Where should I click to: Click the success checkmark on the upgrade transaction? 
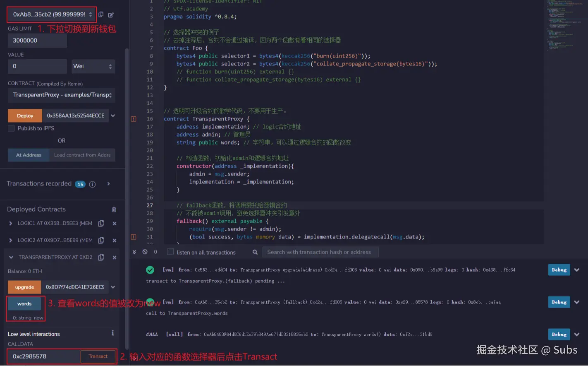[150, 270]
